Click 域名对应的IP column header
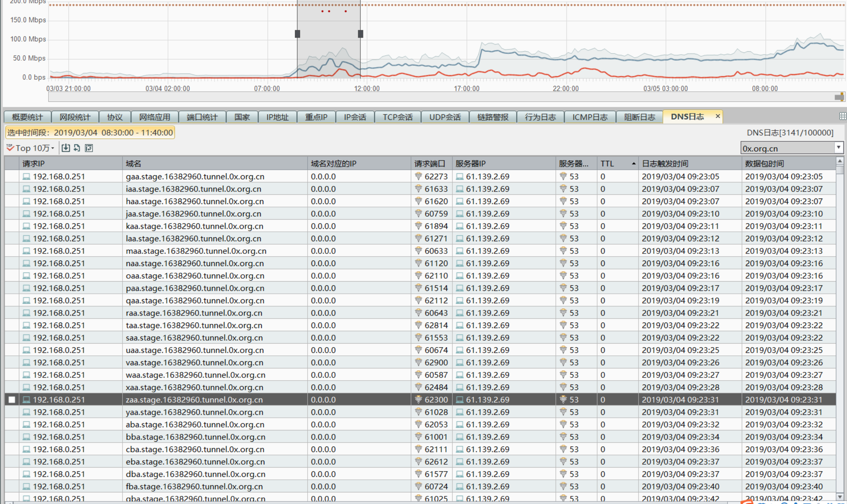 (359, 163)
